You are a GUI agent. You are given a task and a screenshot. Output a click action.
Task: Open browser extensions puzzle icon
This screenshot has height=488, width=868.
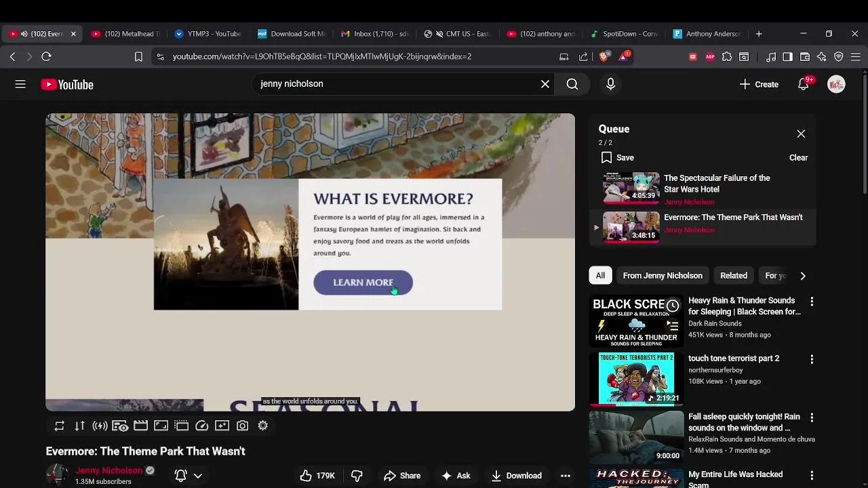point(727,57)
